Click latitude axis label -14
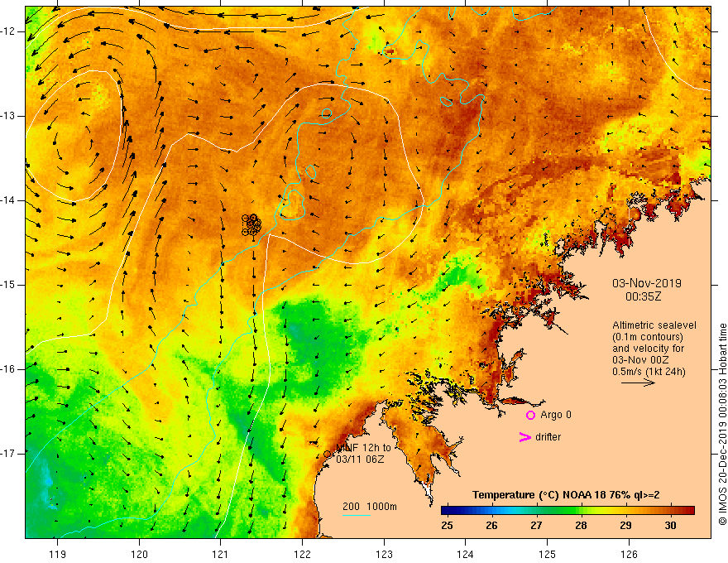728x563 pixels. [9, 200]
